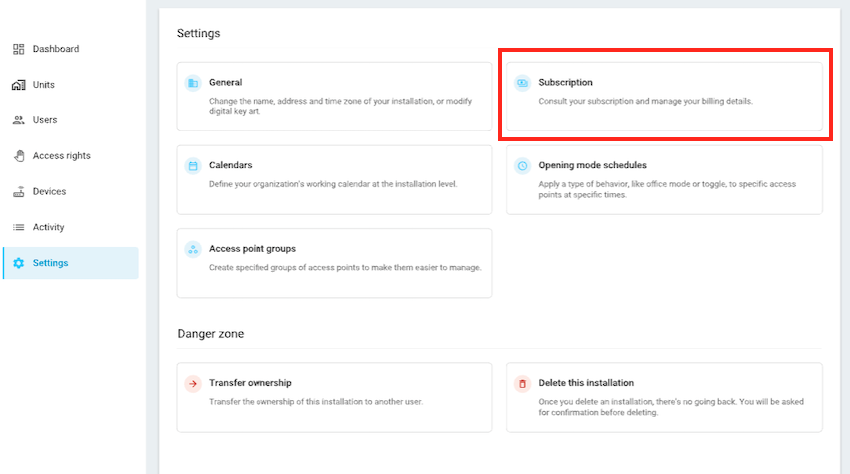
Task: Click the Subscription card payment icon
Action: tap(522, 83)
